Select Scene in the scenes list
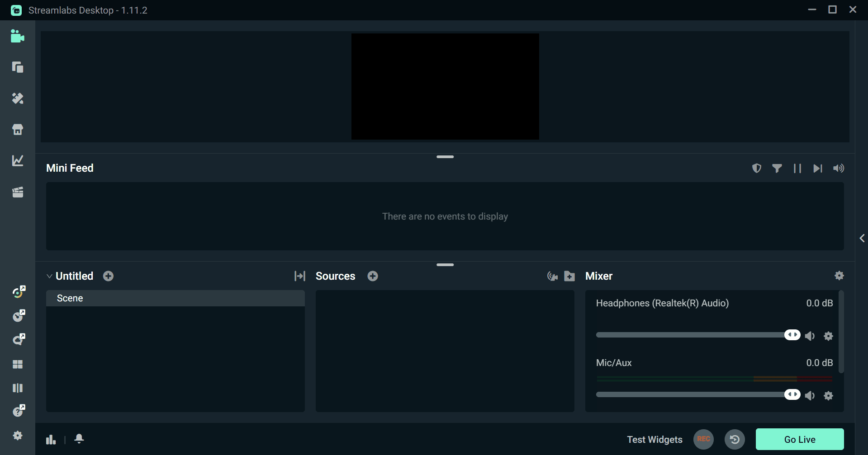This screenshot has width=868, height=455. coord(70,298)
